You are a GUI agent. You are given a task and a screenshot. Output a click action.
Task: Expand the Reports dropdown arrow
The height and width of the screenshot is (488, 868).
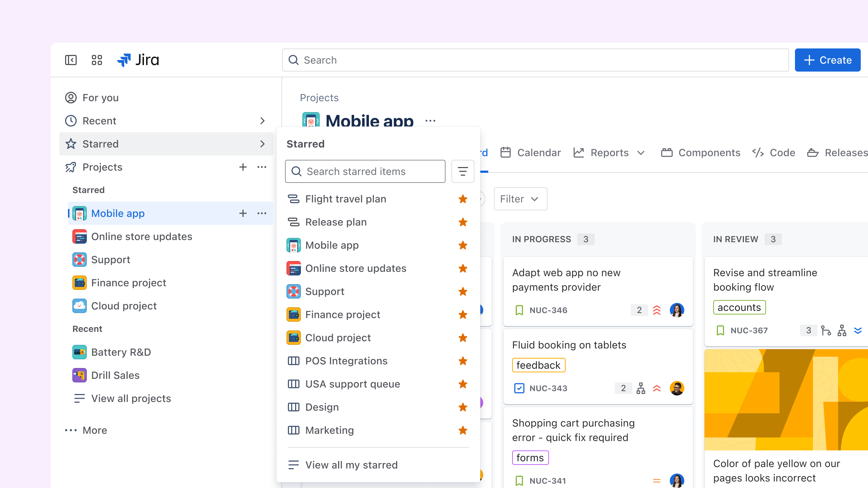click(x=641, y=153)
